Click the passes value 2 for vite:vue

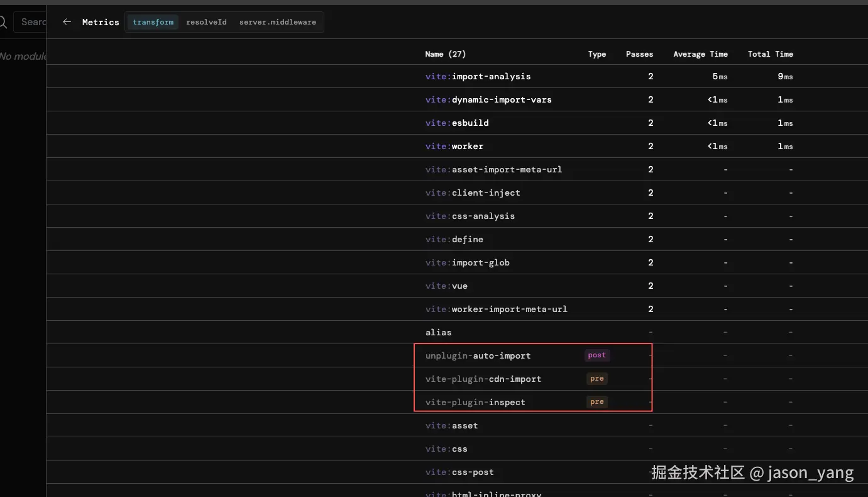(651, 286)
